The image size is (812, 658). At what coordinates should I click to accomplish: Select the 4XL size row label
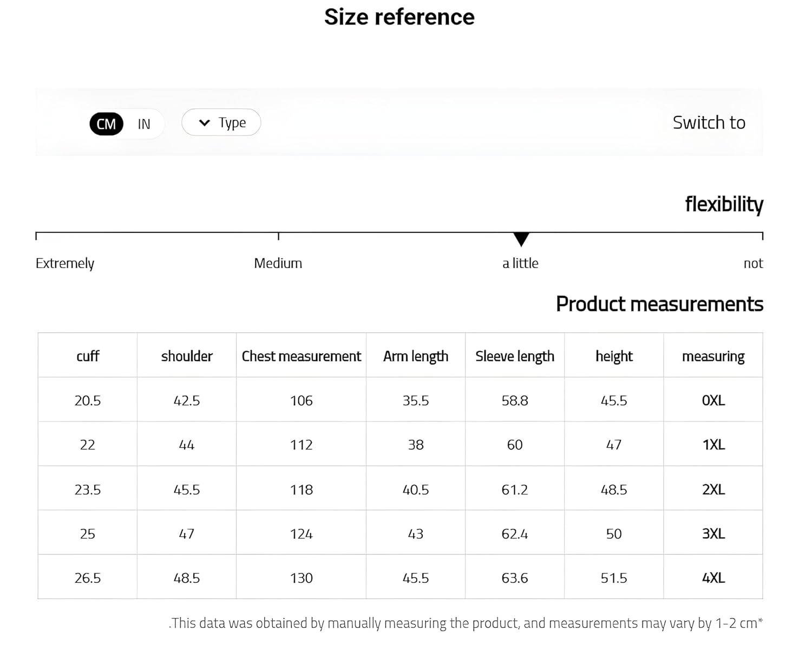(x=713, y=578)
